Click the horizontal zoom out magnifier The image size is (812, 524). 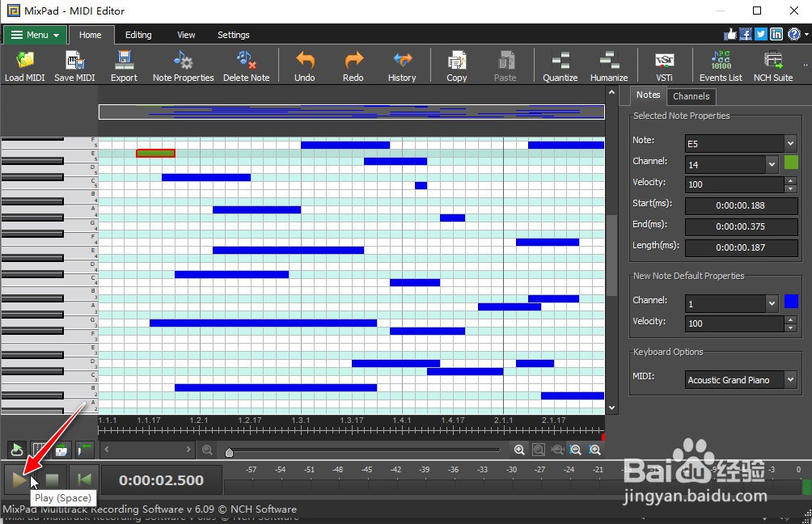pyautogui.click(x=207, y=450)
